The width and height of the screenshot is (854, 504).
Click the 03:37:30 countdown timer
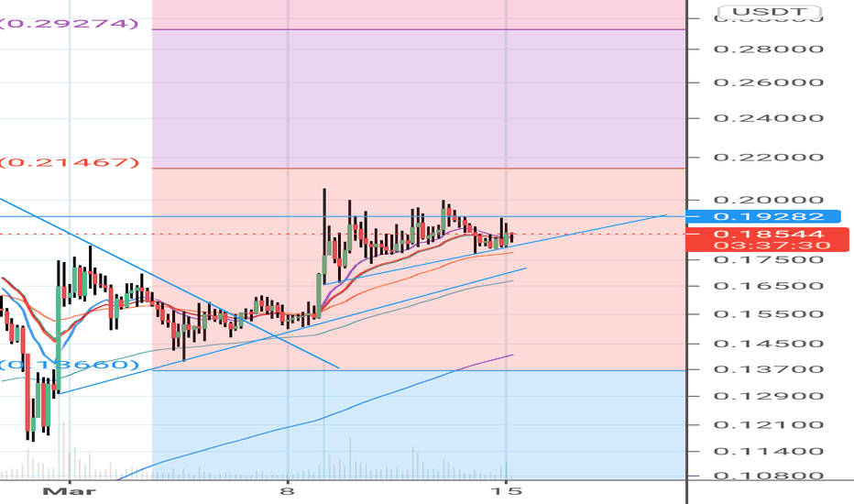772,246
